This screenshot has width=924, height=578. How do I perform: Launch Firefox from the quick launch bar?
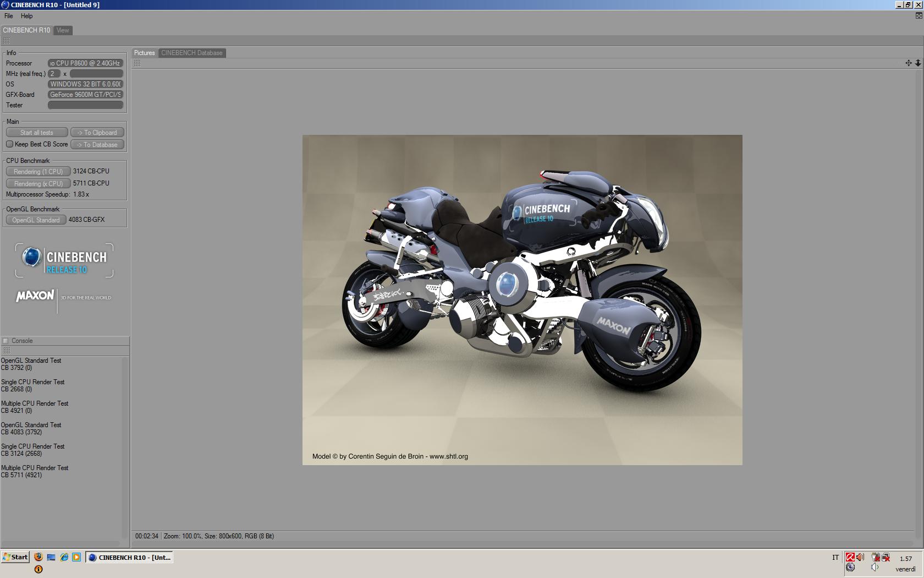click(x=38, y=557)
